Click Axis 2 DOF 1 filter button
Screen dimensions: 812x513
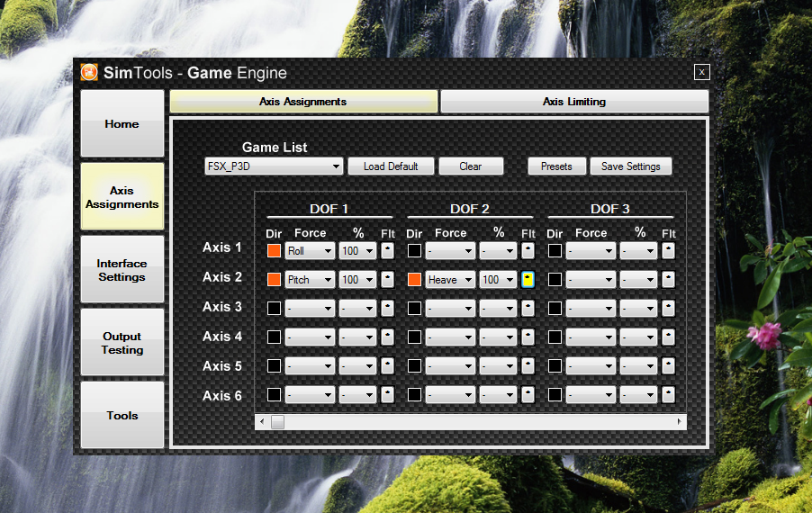pos(387,280)
